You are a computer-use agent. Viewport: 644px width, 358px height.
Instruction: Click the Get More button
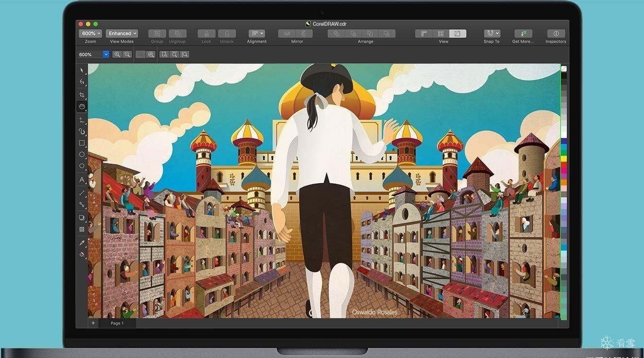pos(523,34)
